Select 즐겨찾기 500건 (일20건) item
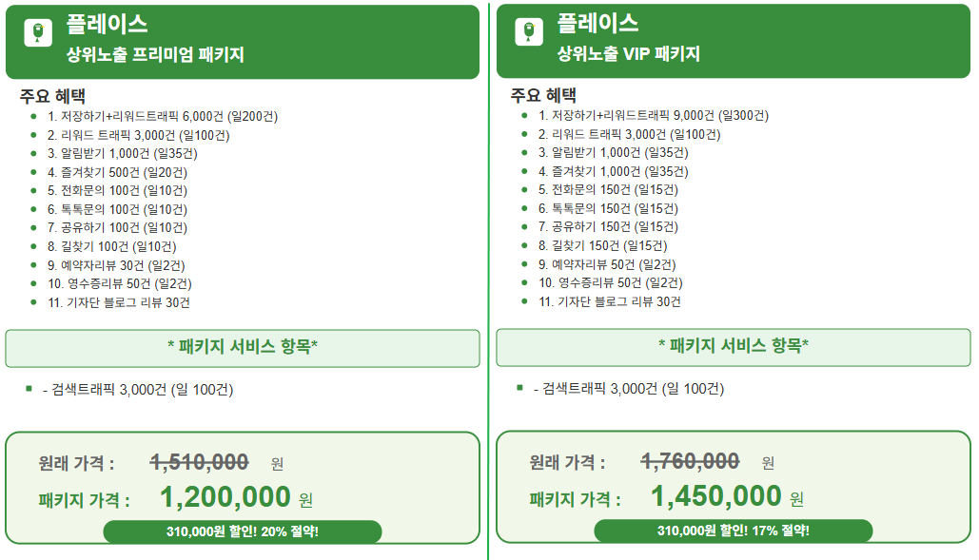Image resolution: width=979 pixels, height=560 pixels. (x=117, y=172)
